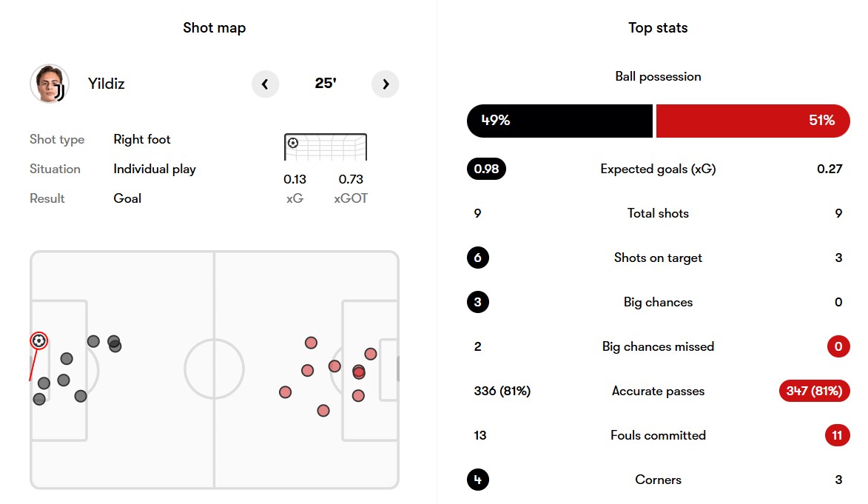This screenshot has width=868, height=504.
Task: Click the goal-mouth ball placement icon
Action: 293,143
